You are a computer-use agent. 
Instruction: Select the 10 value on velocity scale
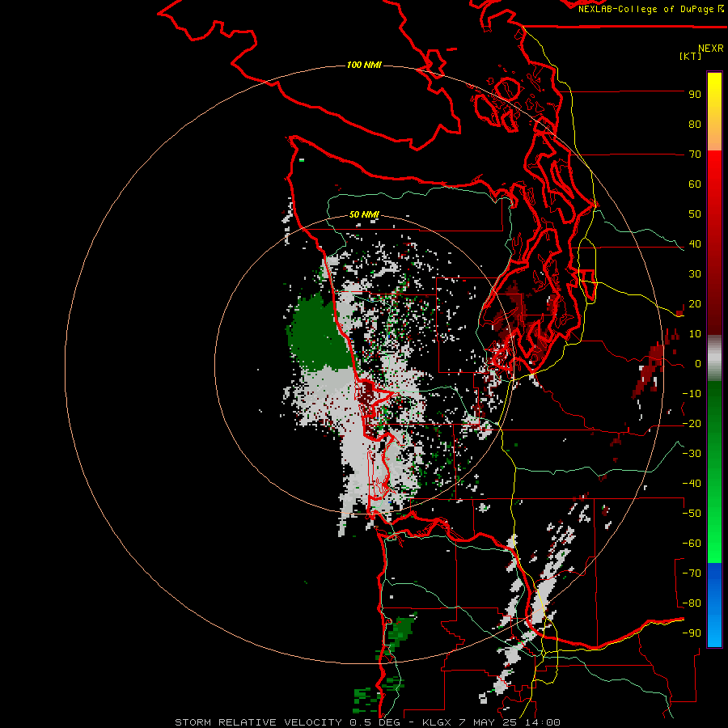[x=695, y=334]
